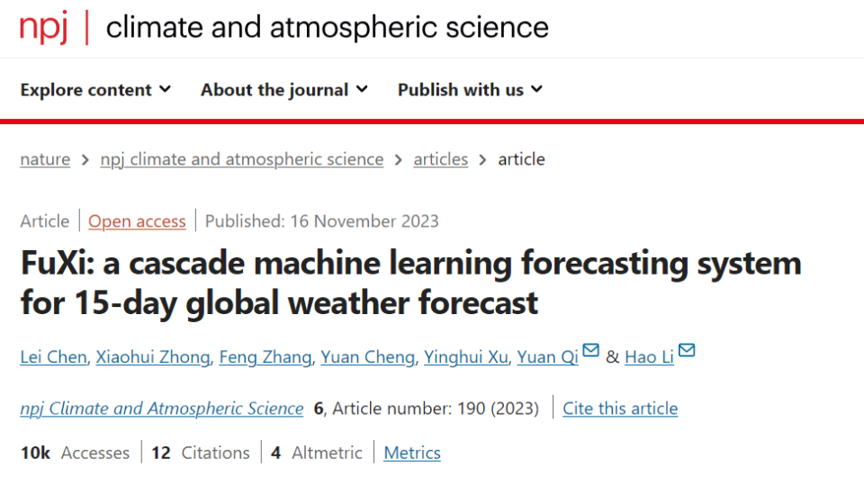View author Feng Zhang's profile
Viewport: 864px width, 504px height.
(265, 357)
